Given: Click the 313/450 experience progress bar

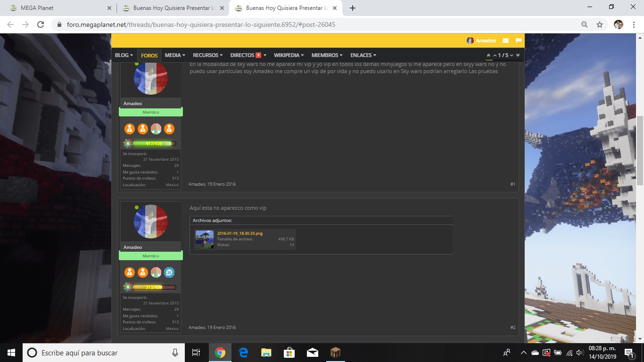Looking at the screenshot, I should [x=154, y=287].
